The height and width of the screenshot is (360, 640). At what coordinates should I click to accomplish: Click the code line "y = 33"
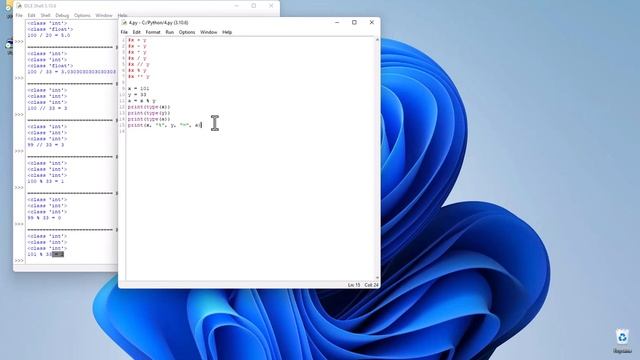point(137,95)
